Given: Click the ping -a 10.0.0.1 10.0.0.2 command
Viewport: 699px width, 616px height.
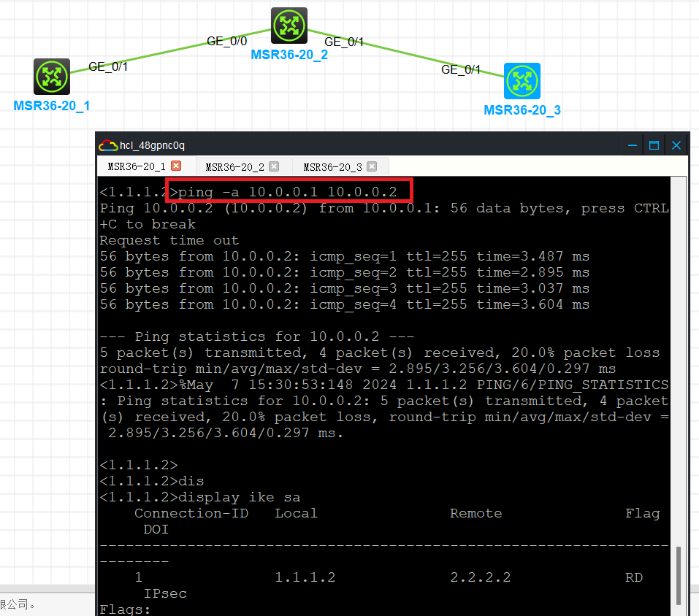Looking at the screenshot, I should (288, 192).
